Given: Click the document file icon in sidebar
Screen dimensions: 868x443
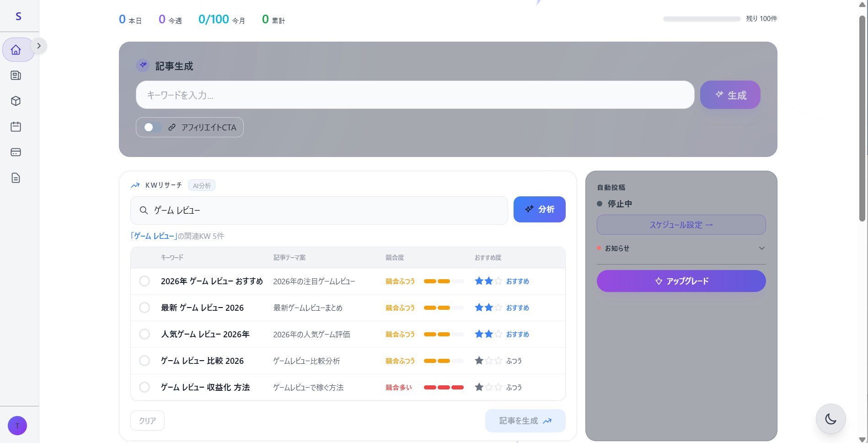Looking at the screenshot, I should [16, 178].
